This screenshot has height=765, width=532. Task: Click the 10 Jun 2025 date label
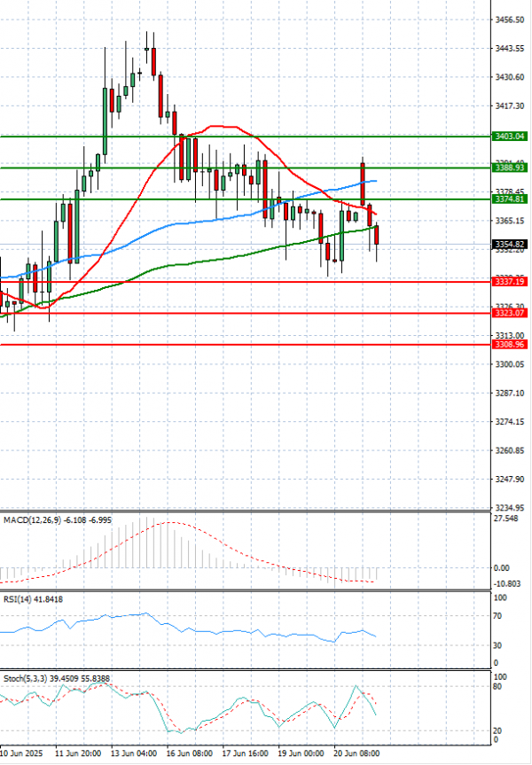pos(21,753)
